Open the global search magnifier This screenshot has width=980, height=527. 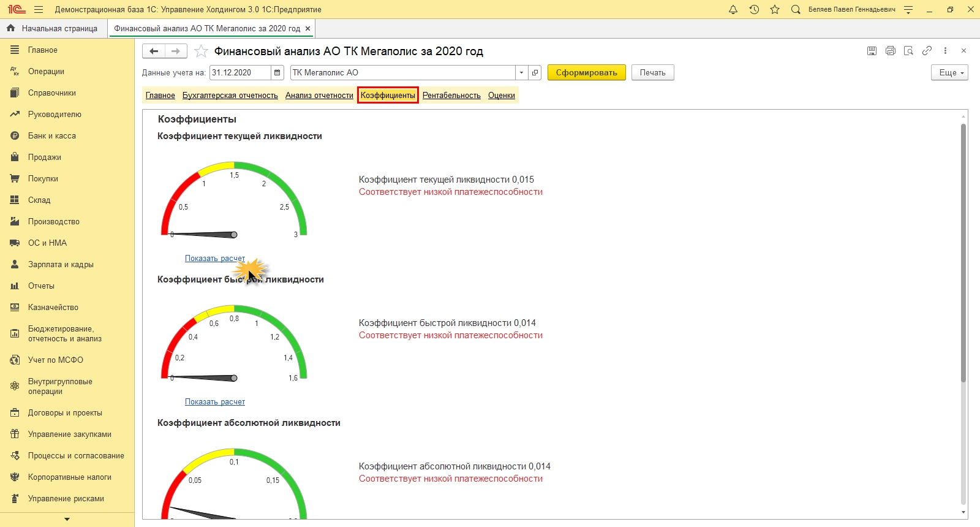(796, 9)
